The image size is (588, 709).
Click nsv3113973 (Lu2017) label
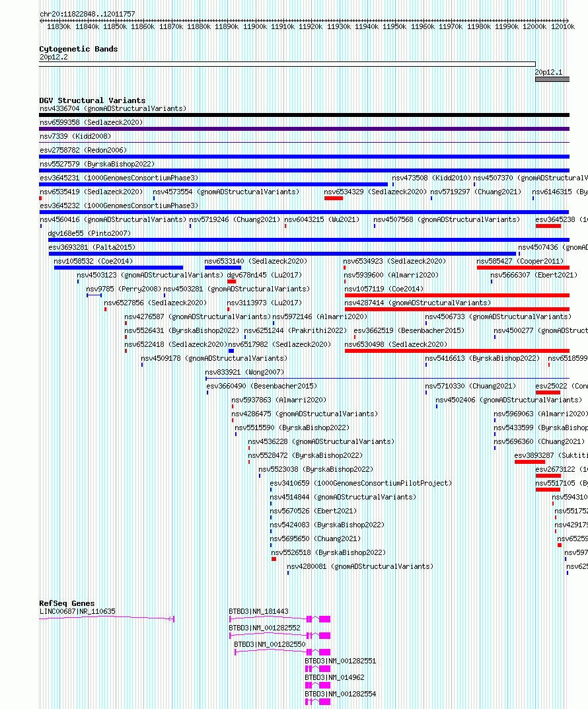click(x=264, y=303)
